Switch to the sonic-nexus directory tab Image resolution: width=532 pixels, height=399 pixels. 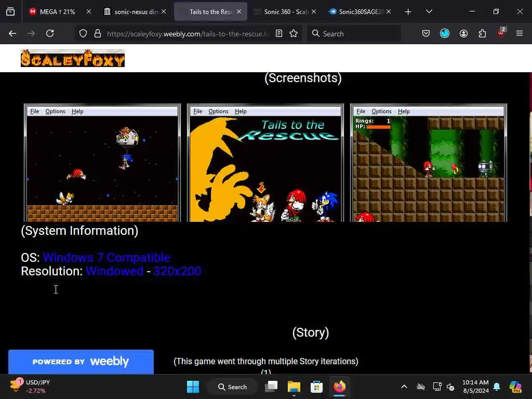click(x=136, y=12)
